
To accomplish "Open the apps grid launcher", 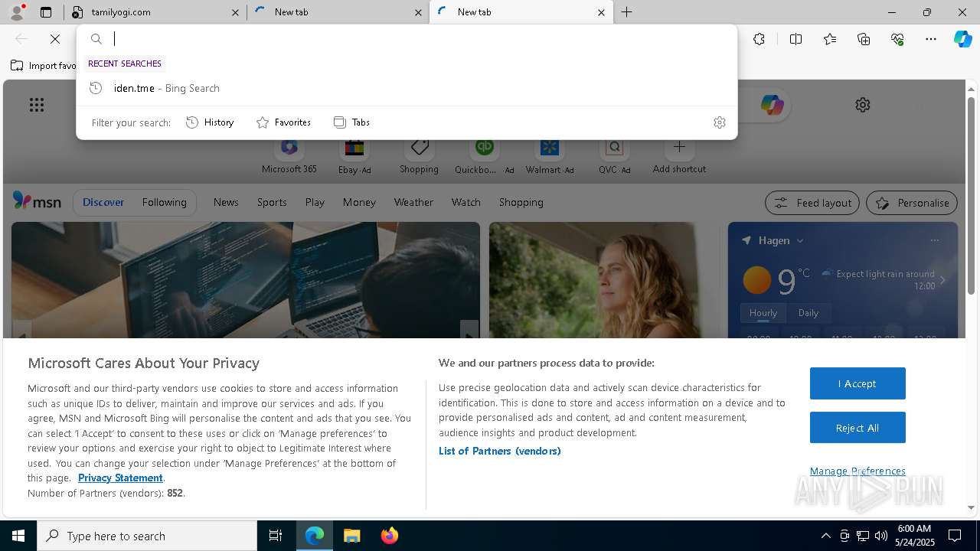I will pos(37,105).
